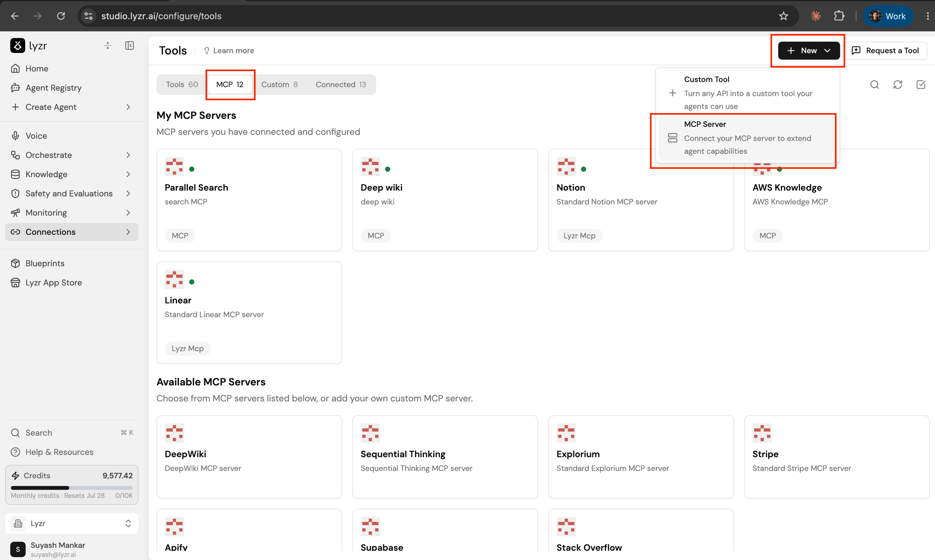
Task: Open Lyzr workspace switcher
Action: point(72,523)
